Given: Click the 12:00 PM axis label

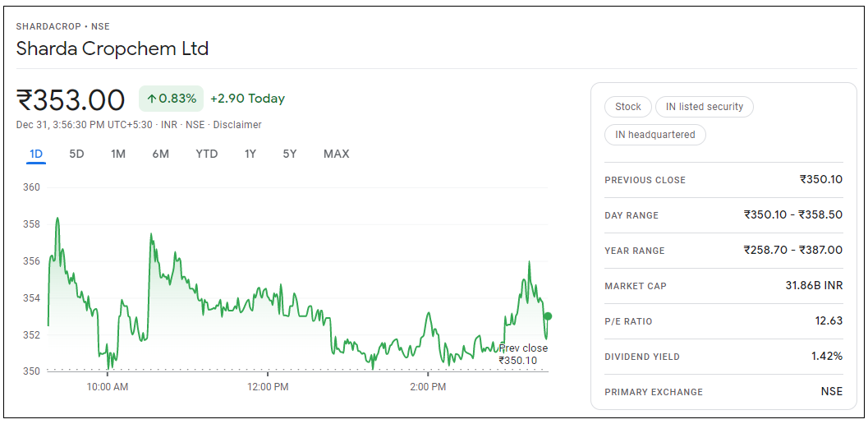Looking at the screenshot, I should pyautogui.click(x=268, y=387).
